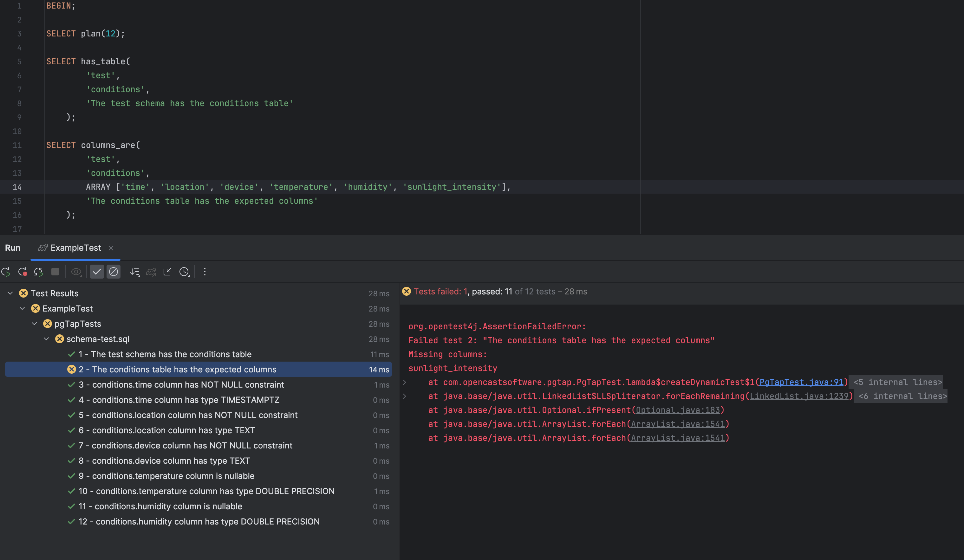Open the LinkedList.java:1239 link
Viewport: 964px width, 560px height.
pyautogui.click(x=799, y=396)
